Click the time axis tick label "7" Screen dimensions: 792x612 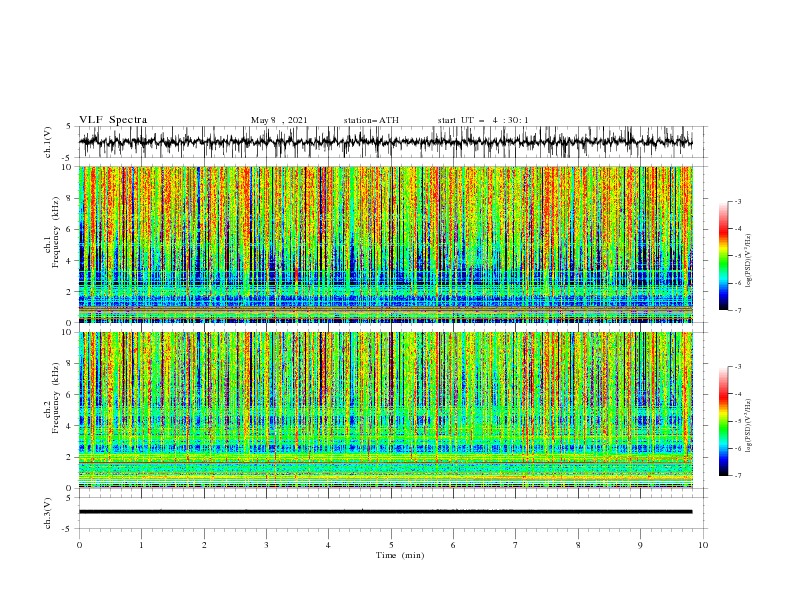[x=516, y=545]
